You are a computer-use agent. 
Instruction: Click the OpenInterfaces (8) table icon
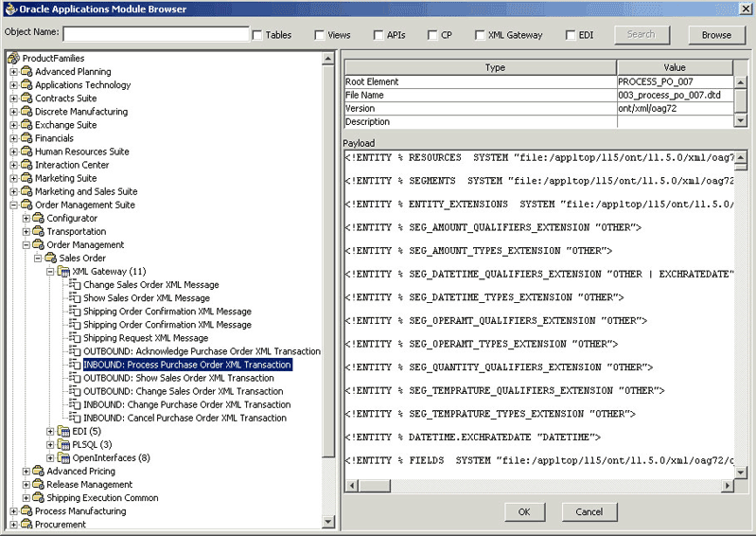(63, 457)
